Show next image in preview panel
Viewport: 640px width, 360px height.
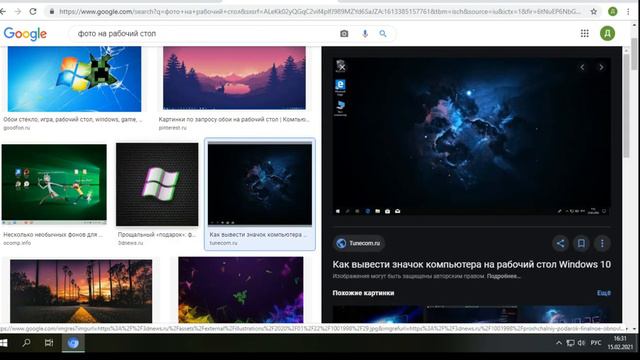pos(601,67)
